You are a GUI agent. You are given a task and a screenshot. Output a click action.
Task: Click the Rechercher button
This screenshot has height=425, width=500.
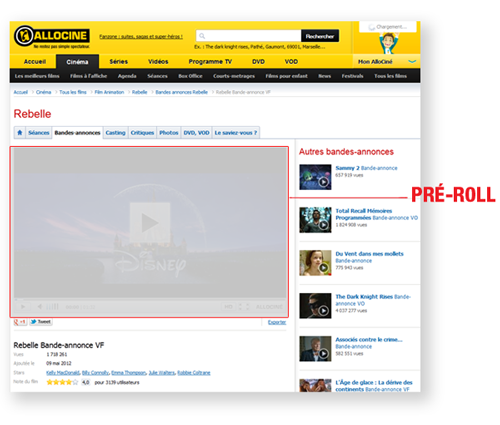pyautogui.click(x=320, y=36)
